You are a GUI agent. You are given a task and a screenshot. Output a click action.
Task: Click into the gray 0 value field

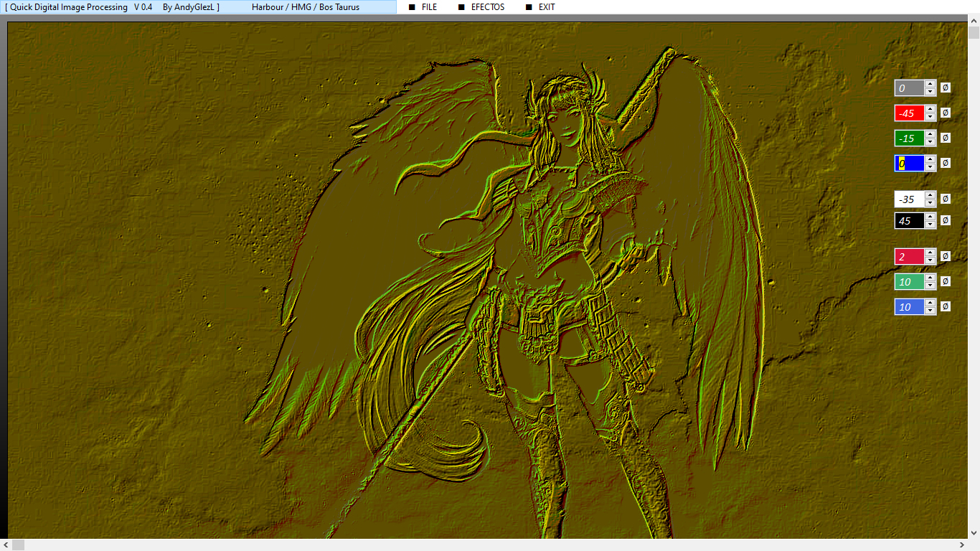909,88
